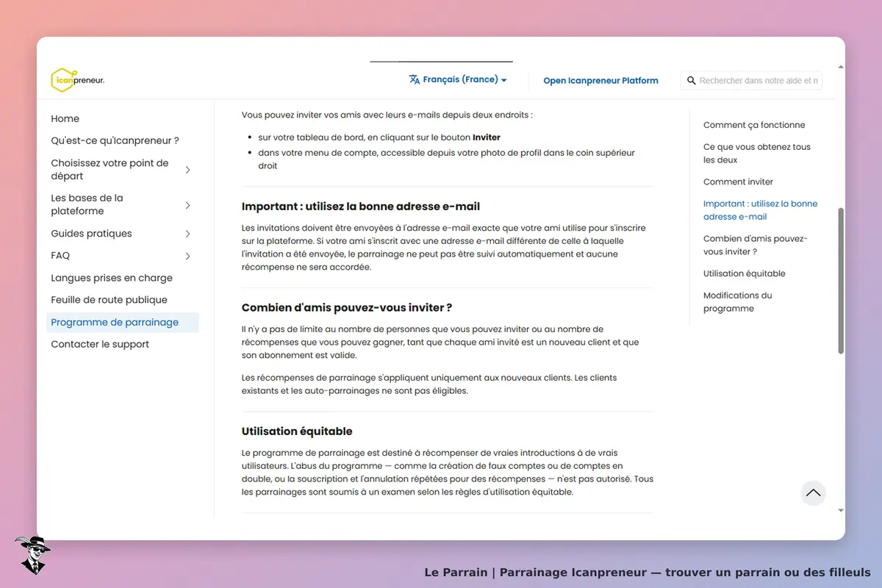This screenshot has width=882, height=588.
Task: Click the translate language icon
Action: [x=415, y=79]
